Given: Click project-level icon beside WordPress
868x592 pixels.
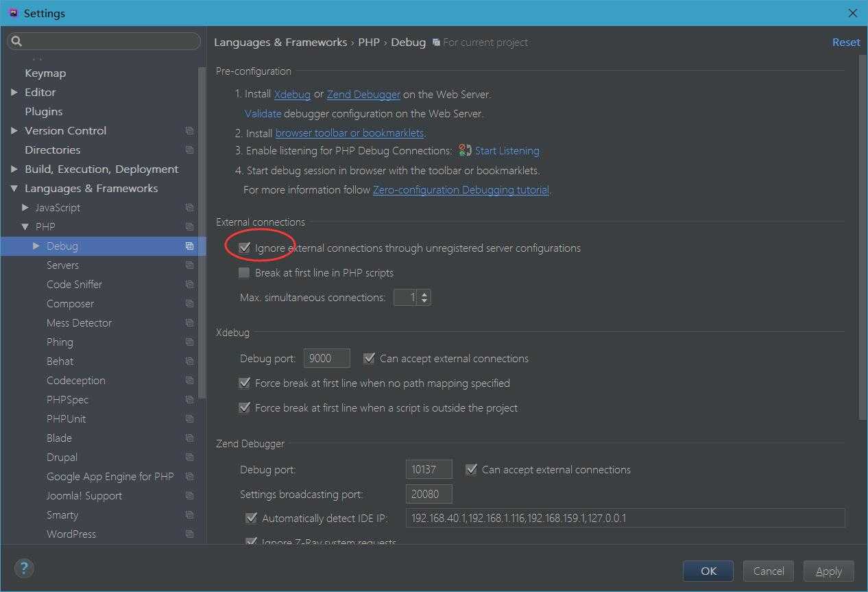Looking at the screenshot, I should (189, 534).
